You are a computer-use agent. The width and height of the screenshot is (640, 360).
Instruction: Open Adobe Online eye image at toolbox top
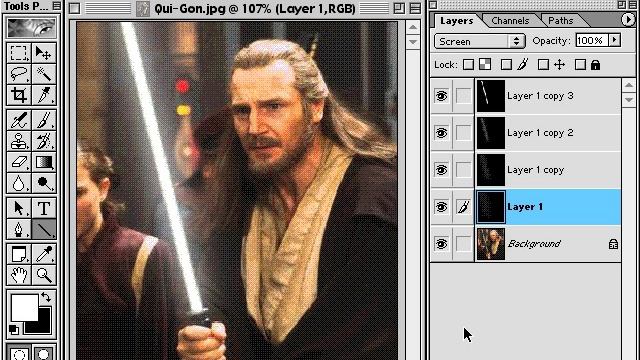31,27
